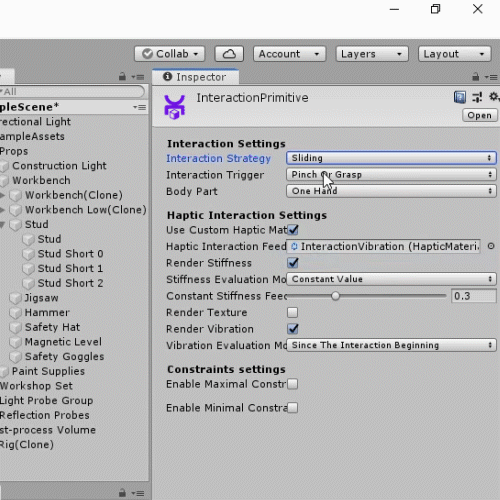Toggle the Inspector lock icon

475,77
